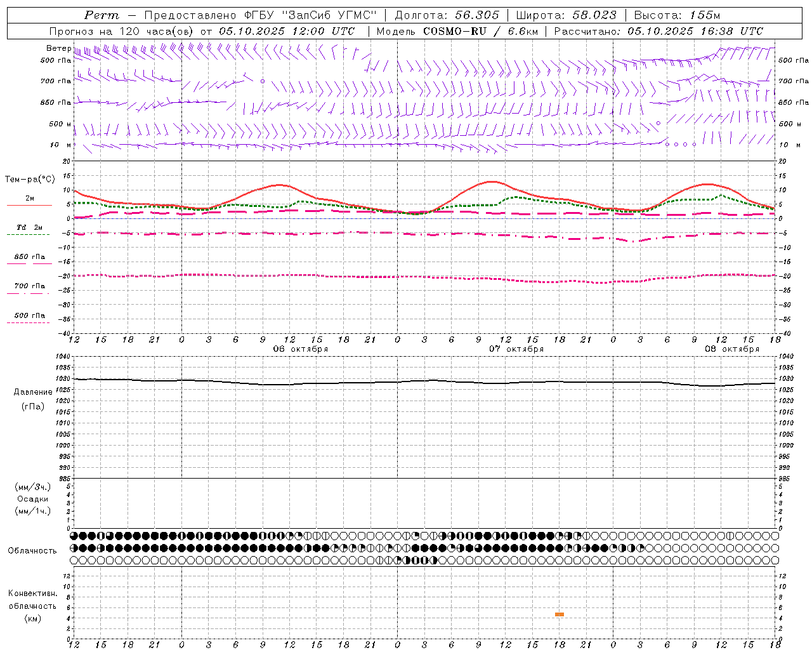Click the "Perm" station name in header

coord(101,15)
